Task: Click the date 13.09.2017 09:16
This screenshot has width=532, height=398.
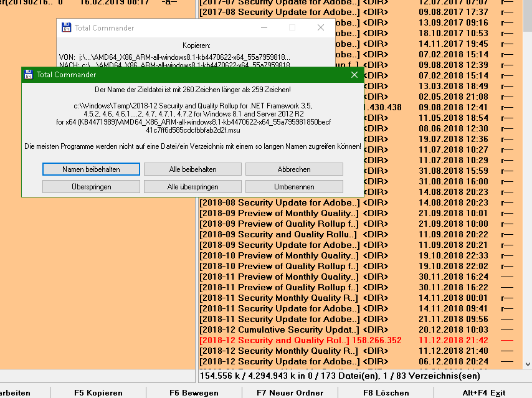Action: (x=454, y=22)
